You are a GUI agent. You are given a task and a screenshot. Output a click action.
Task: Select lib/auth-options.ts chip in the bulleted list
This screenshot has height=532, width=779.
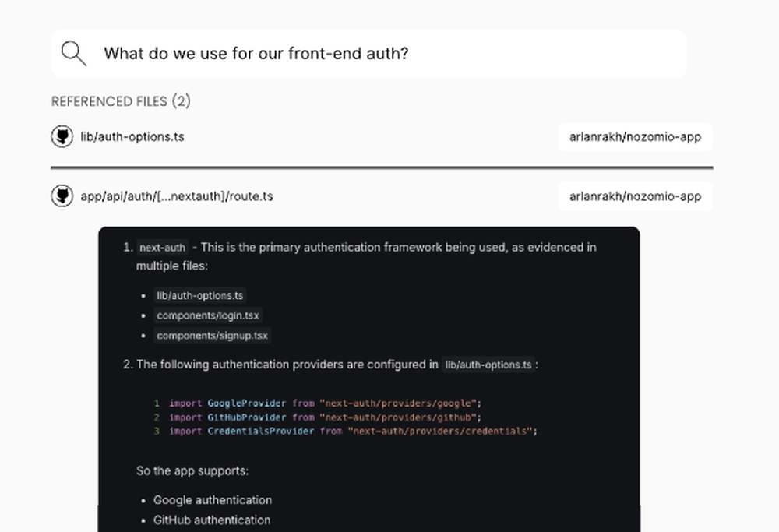coord(200,295)
